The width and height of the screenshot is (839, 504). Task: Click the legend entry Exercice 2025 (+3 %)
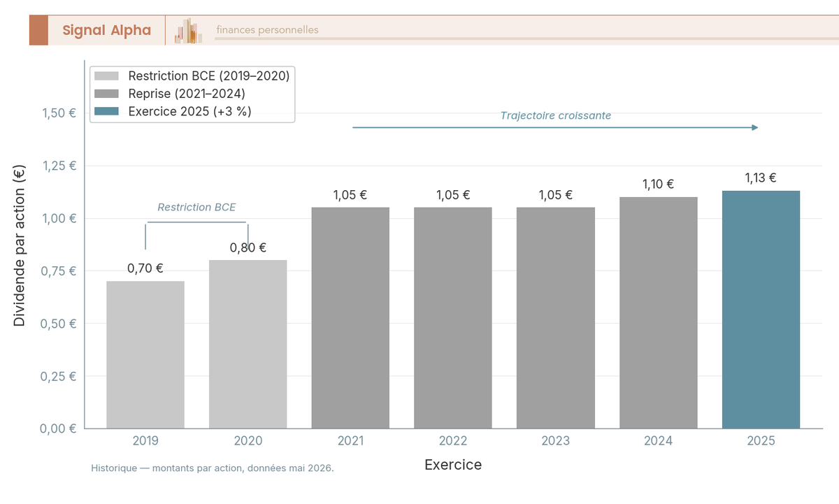[x=189, y=111]
